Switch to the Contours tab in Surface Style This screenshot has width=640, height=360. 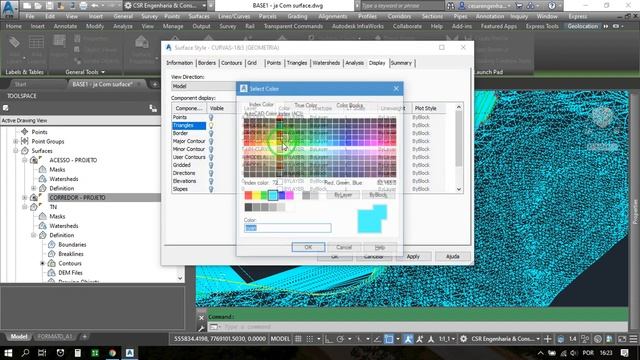[231, 63]
